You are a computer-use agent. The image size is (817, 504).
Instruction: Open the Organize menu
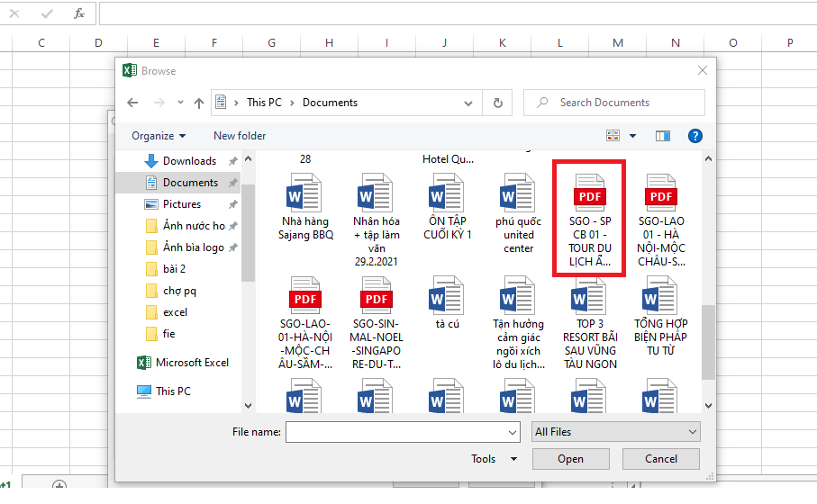click(x=159, y=136)
